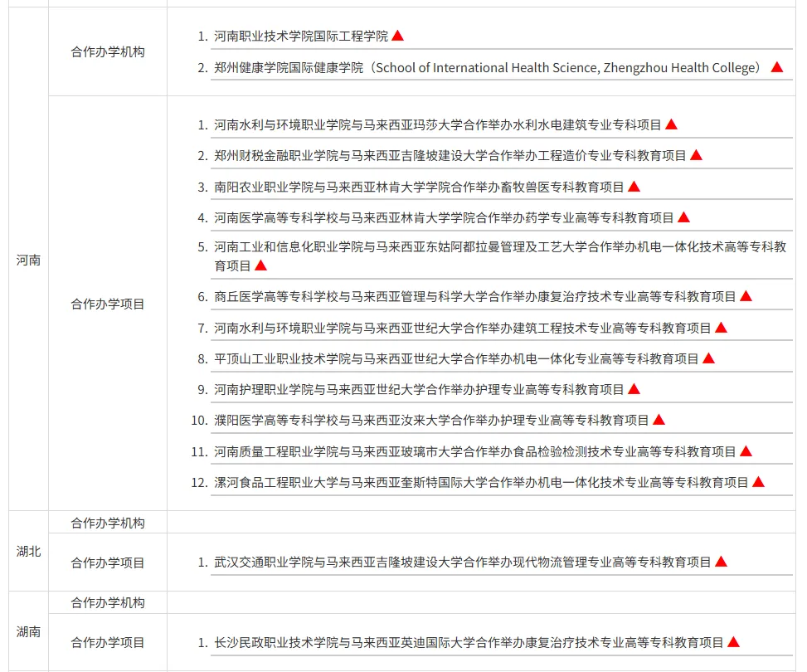This screenshot has width=807, height=672.
Task: Select the 湖北 province cell
Action: [28, 552]
